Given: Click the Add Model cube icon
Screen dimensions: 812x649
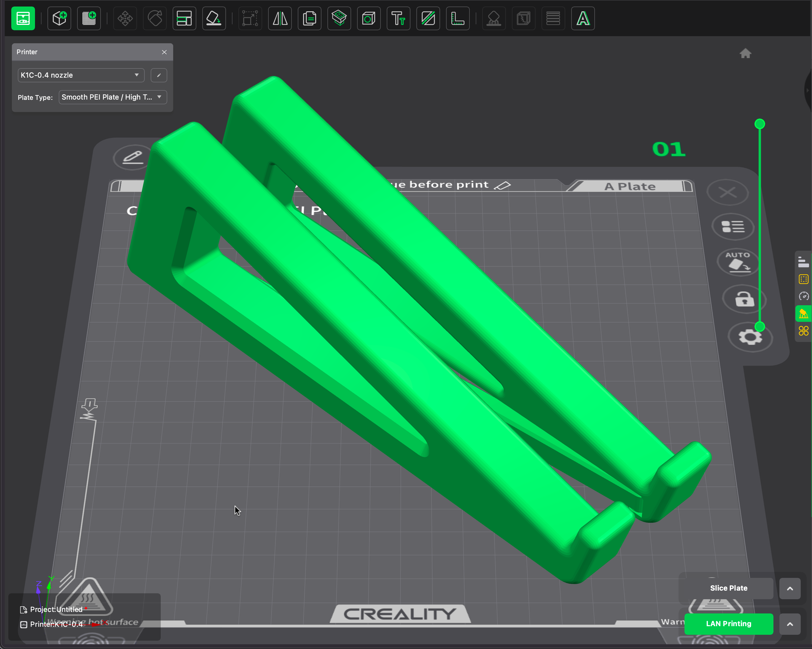Looking at the screenshot, I should pos(60,18).
